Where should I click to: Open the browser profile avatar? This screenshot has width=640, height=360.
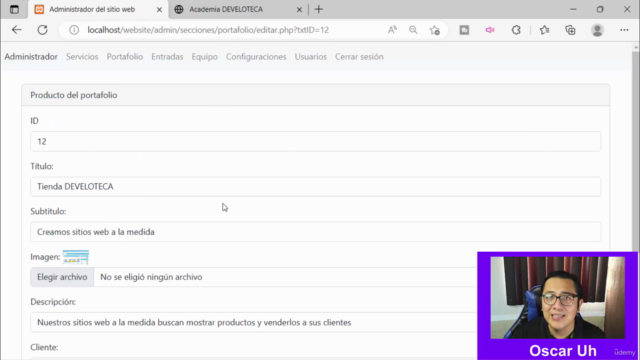pos(598,30)
